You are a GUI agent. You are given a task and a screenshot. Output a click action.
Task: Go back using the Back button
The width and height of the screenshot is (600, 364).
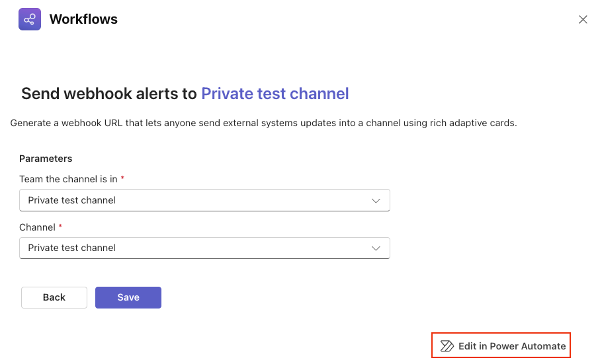54,297
